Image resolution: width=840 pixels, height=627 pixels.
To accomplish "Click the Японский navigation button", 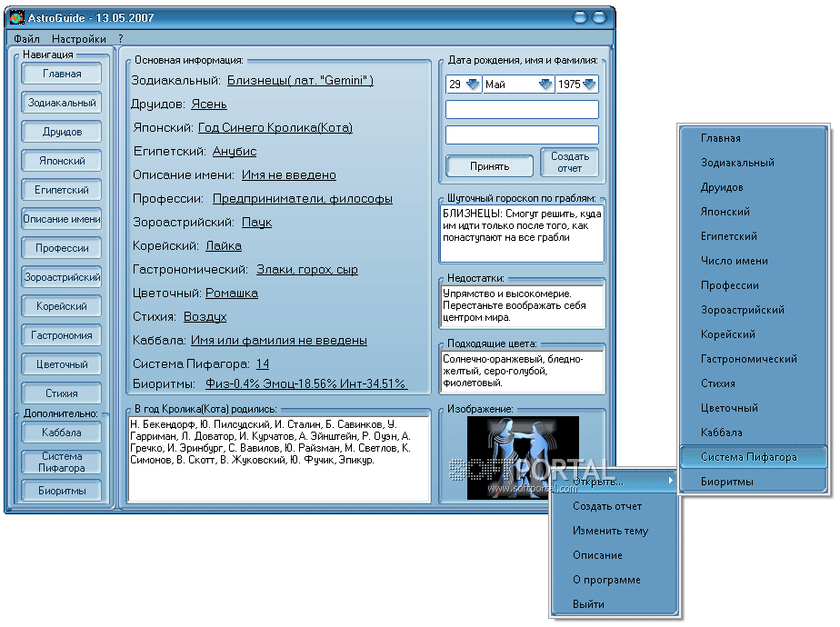I will pyautogui.click(x=62, y=161).
